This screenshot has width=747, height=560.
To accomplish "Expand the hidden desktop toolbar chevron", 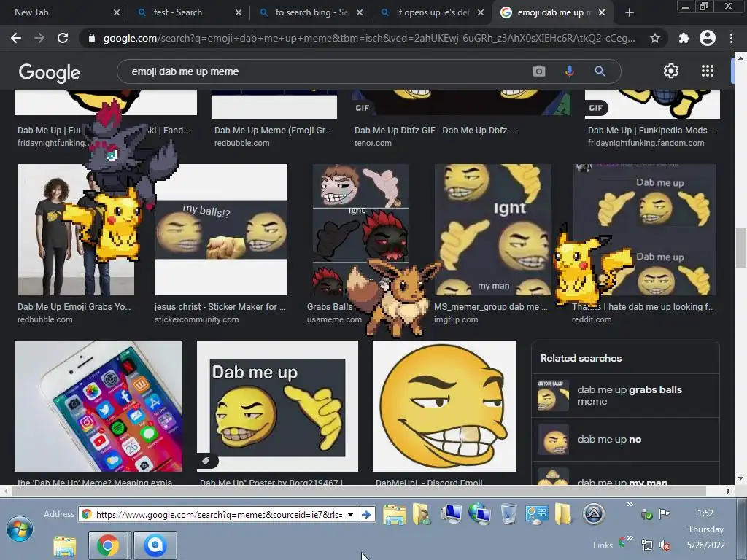I will tap(630, 505).
